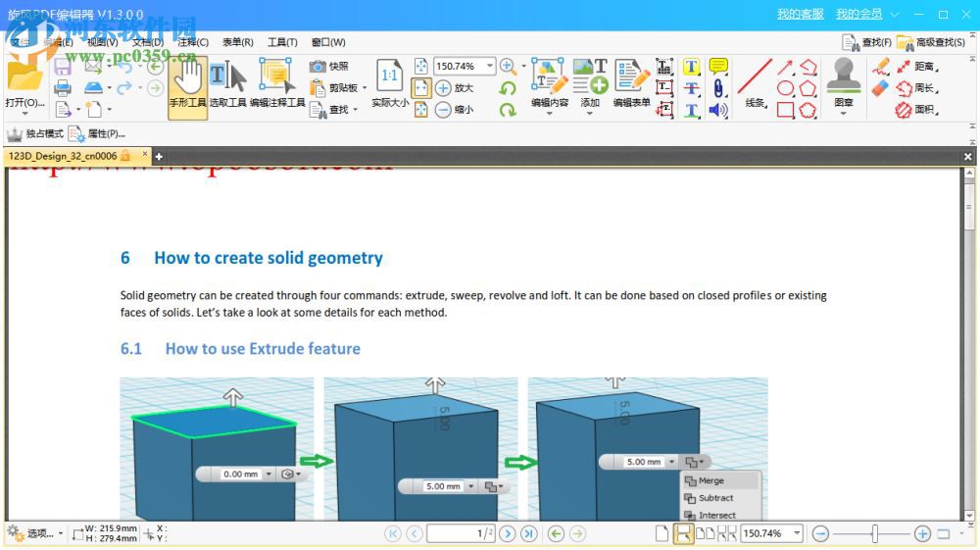The image size is (980, 550).
Task: Select the cloud shape tool
Action: point(808,111)
